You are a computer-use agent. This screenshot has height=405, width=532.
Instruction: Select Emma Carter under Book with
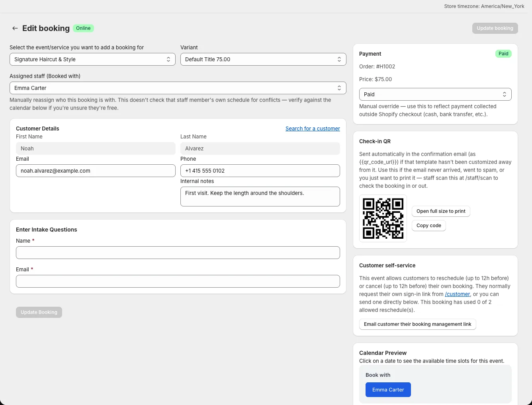388,390
